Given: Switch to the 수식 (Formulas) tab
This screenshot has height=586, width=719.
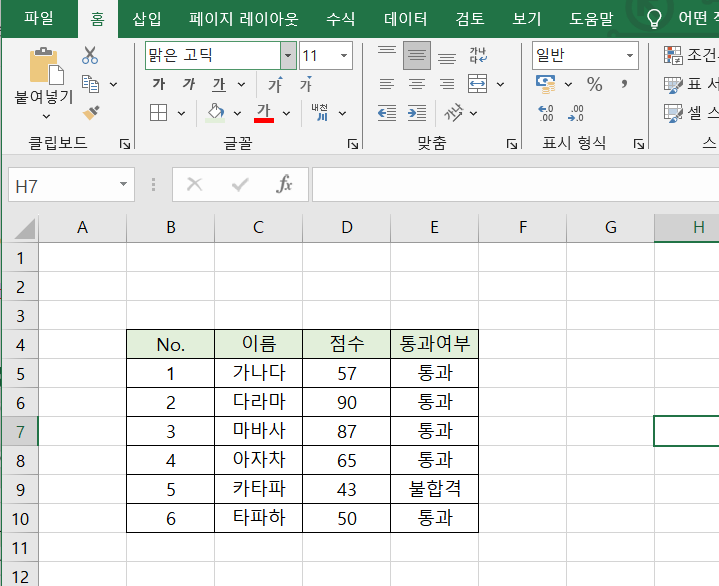Looking at the screenshot, I should [341, 19].
